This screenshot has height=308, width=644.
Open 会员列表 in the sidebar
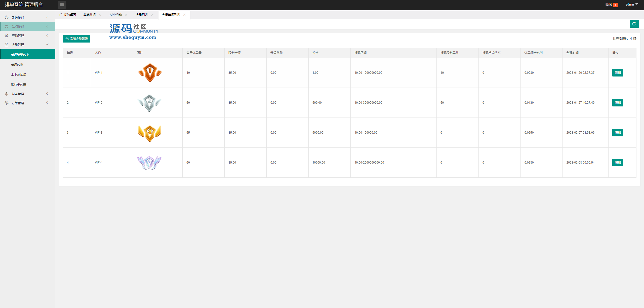[x=28, y=64]
